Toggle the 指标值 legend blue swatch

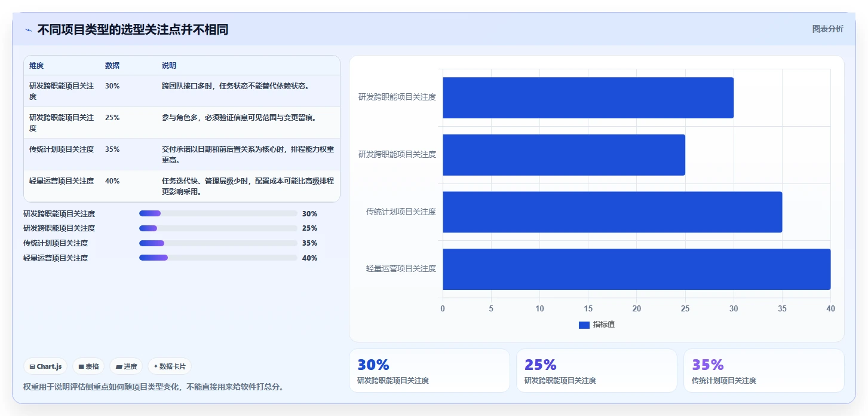click(584, 325)
